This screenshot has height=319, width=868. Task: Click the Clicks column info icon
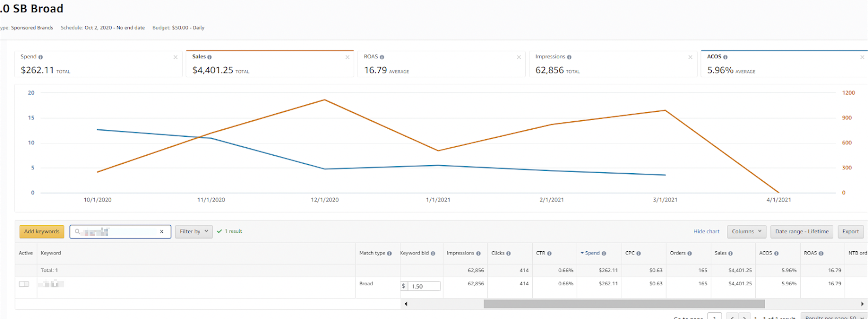click(509, 253)
